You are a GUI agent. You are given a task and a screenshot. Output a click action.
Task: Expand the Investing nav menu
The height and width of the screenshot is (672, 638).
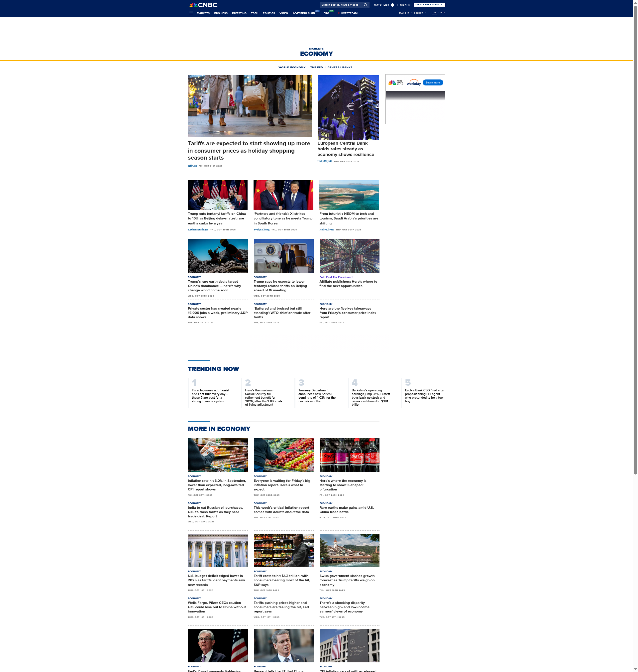click(x=239, y=13)
